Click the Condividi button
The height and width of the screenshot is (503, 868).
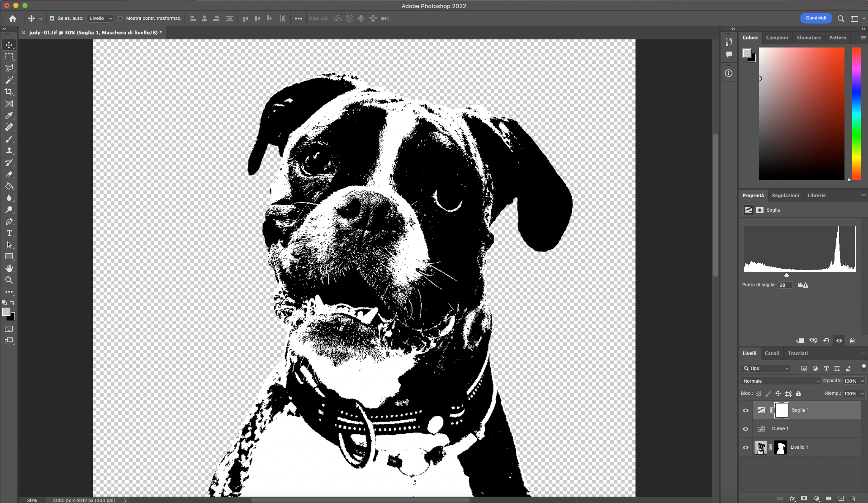(x=816, y=18)
